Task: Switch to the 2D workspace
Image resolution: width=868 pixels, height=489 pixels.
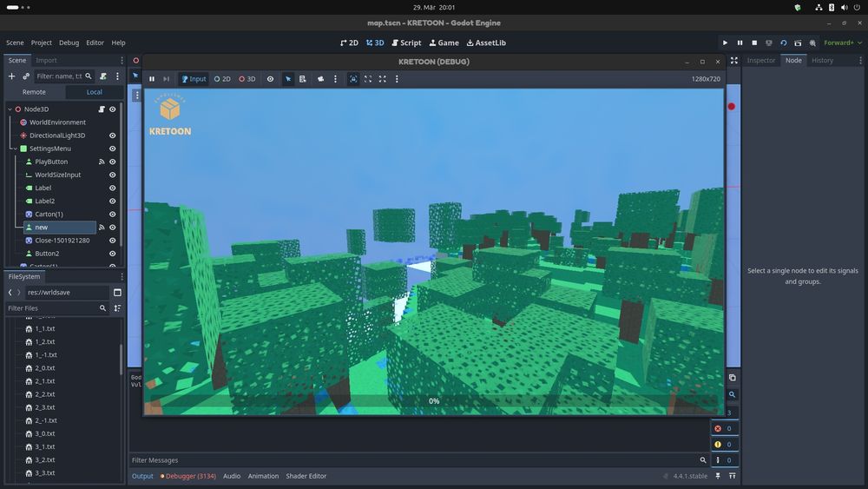Action: pos(349,43)
